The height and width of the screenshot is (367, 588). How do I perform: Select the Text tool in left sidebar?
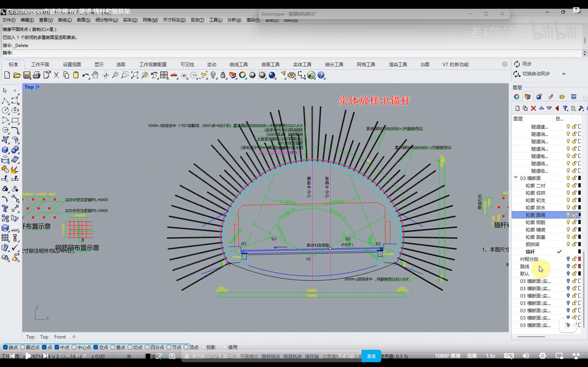tap(5, 209)
